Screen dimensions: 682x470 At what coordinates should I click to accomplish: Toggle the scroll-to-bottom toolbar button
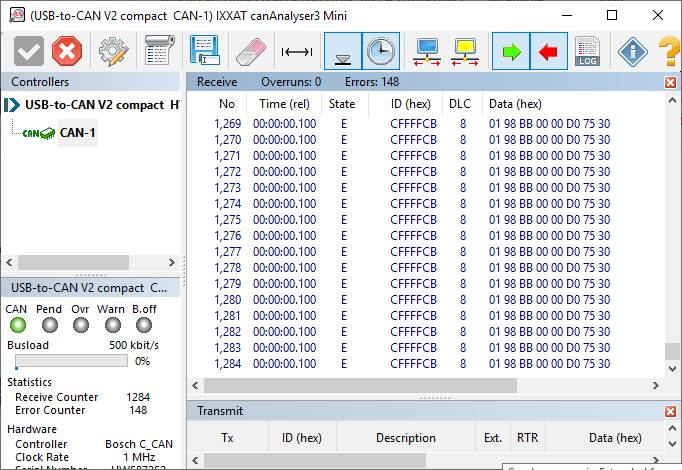pyautogui.click(x=343, y=51)
